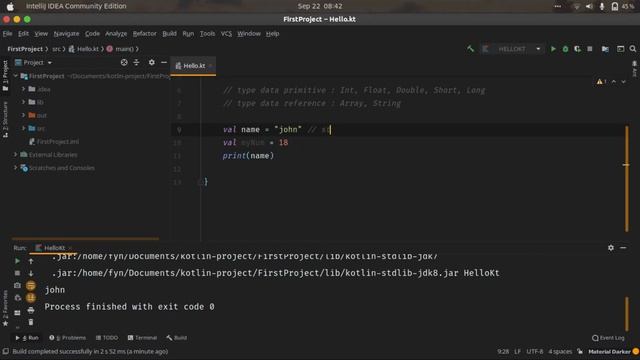Image resolution: width=640 pixels, height=360 pixels.
Task: Click the Build project hammer icon
Action: click(471, 49)
